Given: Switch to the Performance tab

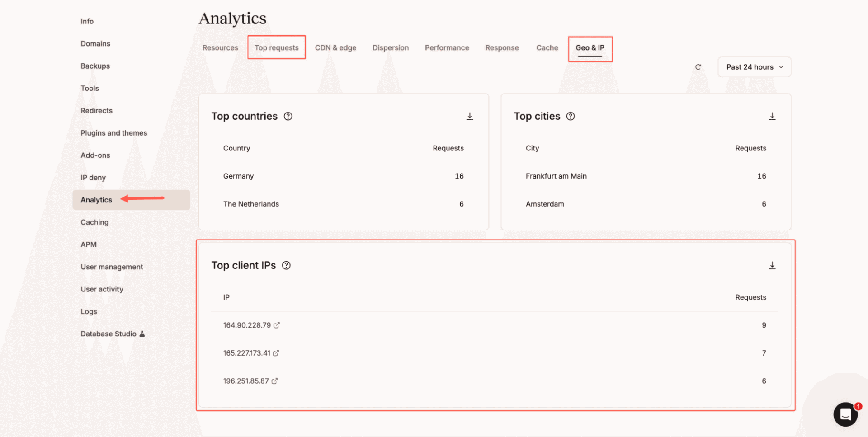Looking at the screenshot, I should [x=447, y=47].
